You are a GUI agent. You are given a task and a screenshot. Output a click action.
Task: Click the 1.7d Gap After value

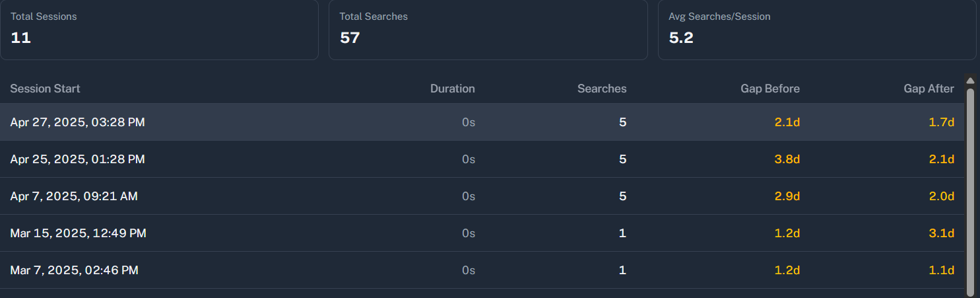[941, 122]
